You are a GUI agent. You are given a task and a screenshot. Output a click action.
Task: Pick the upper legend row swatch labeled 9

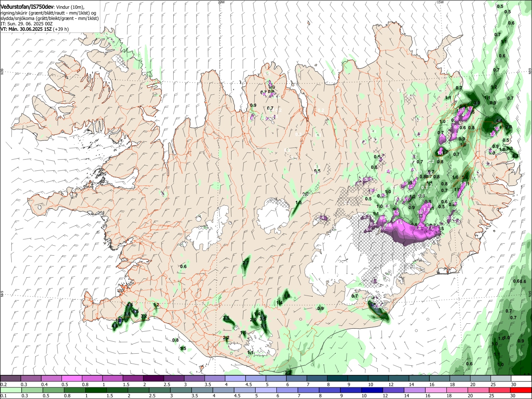pyautogui.click(x=357, y=379)
